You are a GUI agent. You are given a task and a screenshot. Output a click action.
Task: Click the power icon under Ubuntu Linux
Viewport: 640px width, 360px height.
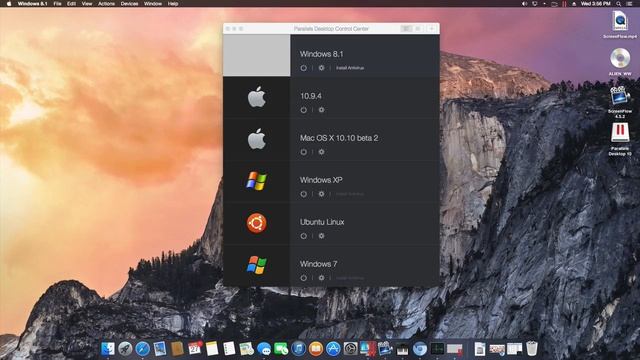[x=303, y=236]
